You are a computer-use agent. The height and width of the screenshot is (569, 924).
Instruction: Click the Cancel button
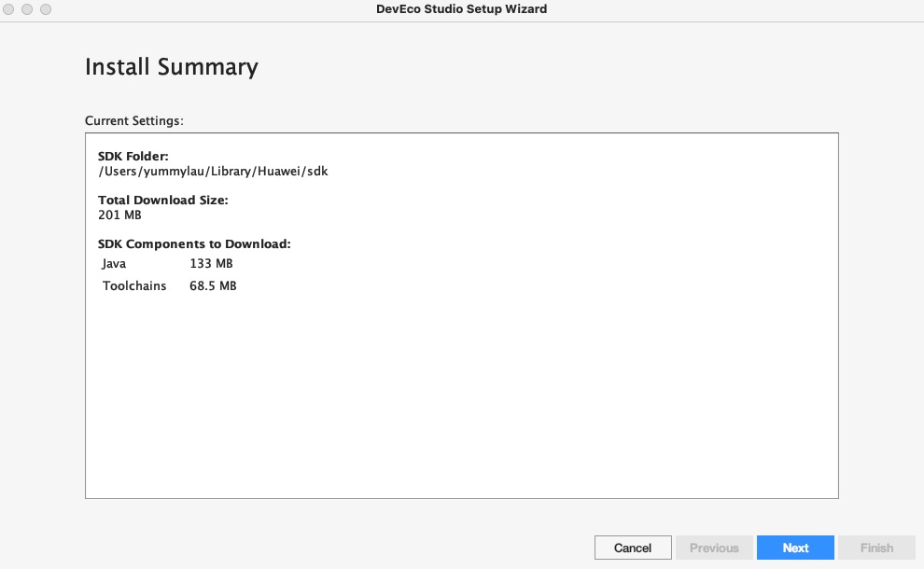(x=632, y=548)
